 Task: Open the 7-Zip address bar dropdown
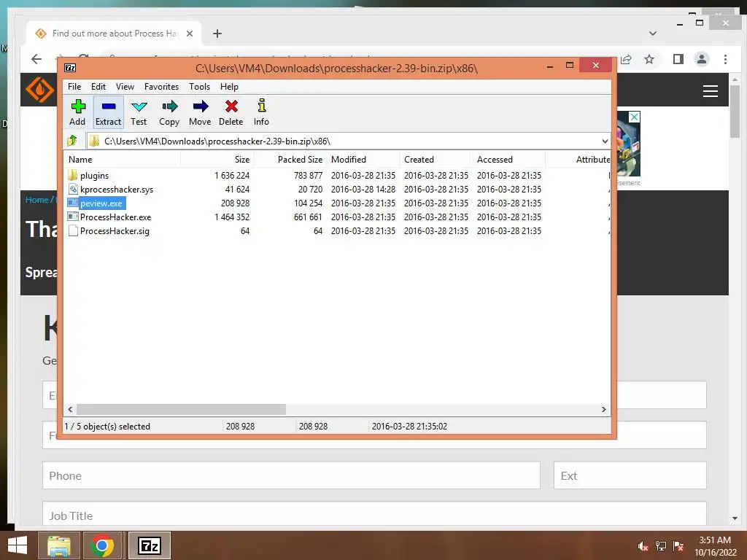point(605,141)
